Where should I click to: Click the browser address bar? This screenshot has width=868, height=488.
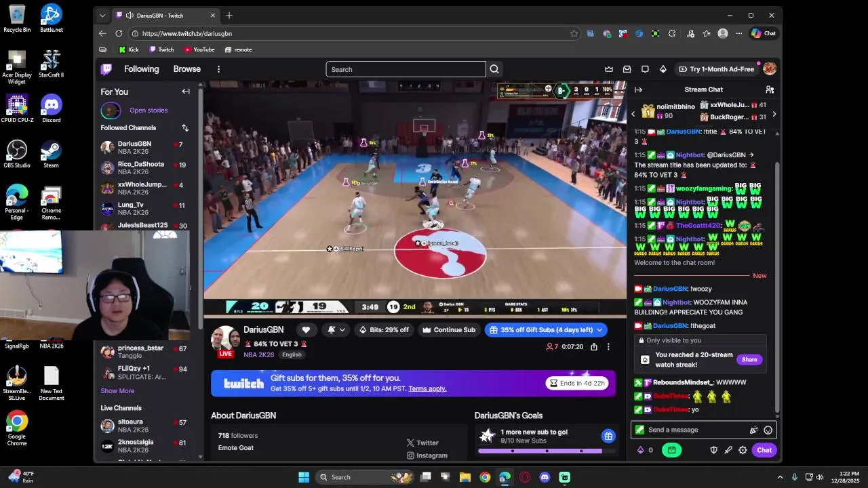click(x=355, y=33)
